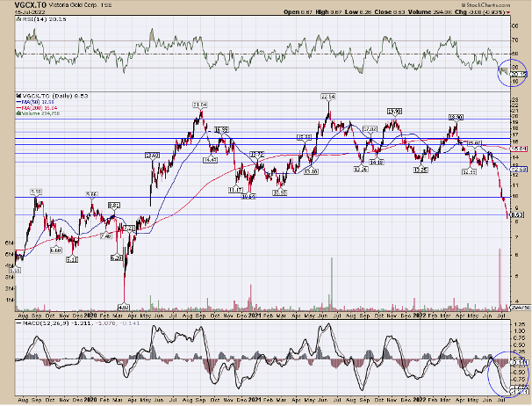Click the 13.25 low price label
Image resolution: width=532 pixels, height=406 pixels.
(421, 170)
